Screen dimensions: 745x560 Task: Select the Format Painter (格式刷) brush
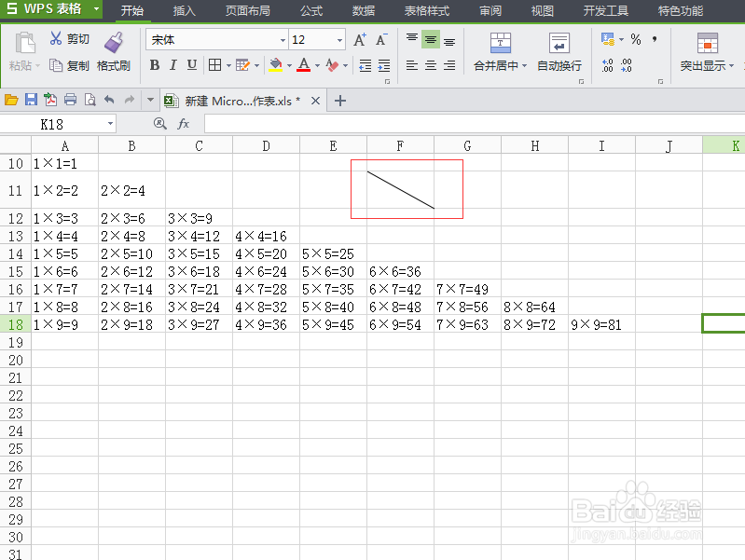[114, 42]
